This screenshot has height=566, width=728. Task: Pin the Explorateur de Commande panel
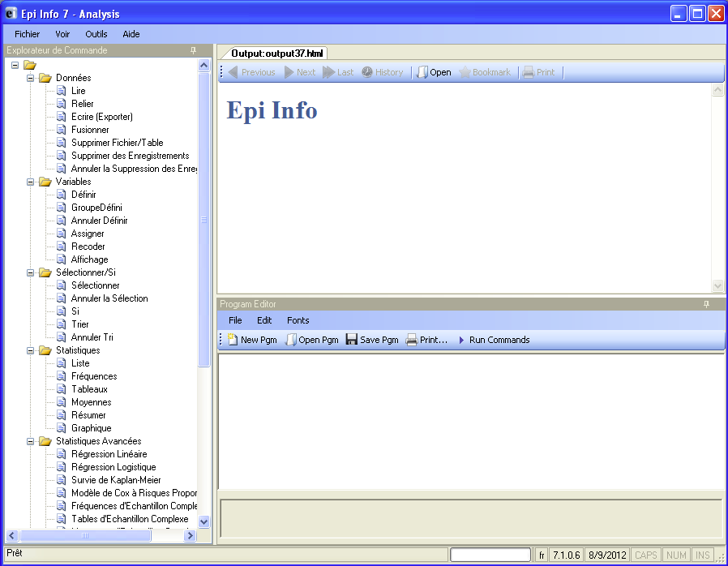[x=193, y=50]
